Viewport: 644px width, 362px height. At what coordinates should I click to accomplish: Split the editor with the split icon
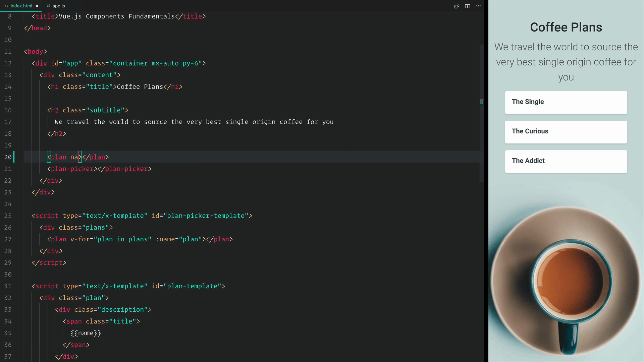(x=467, y=6)
